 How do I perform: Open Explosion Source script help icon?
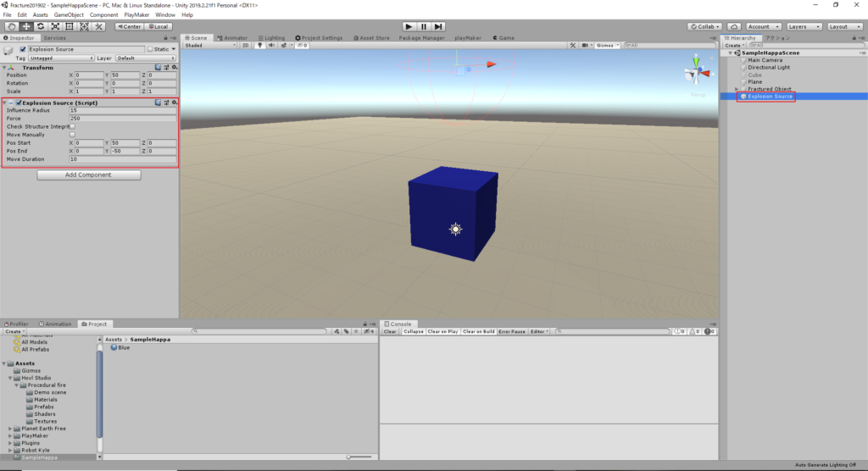(x=158, y=103)
